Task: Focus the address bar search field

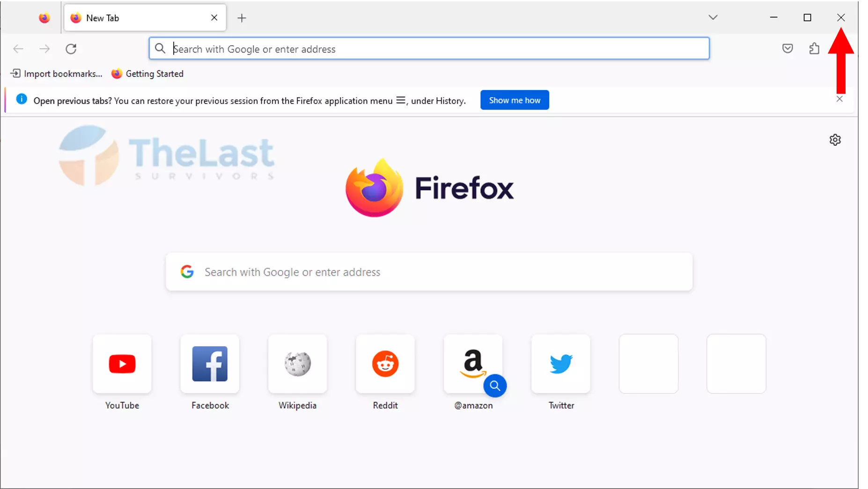Action: click(x=429, y=48)
